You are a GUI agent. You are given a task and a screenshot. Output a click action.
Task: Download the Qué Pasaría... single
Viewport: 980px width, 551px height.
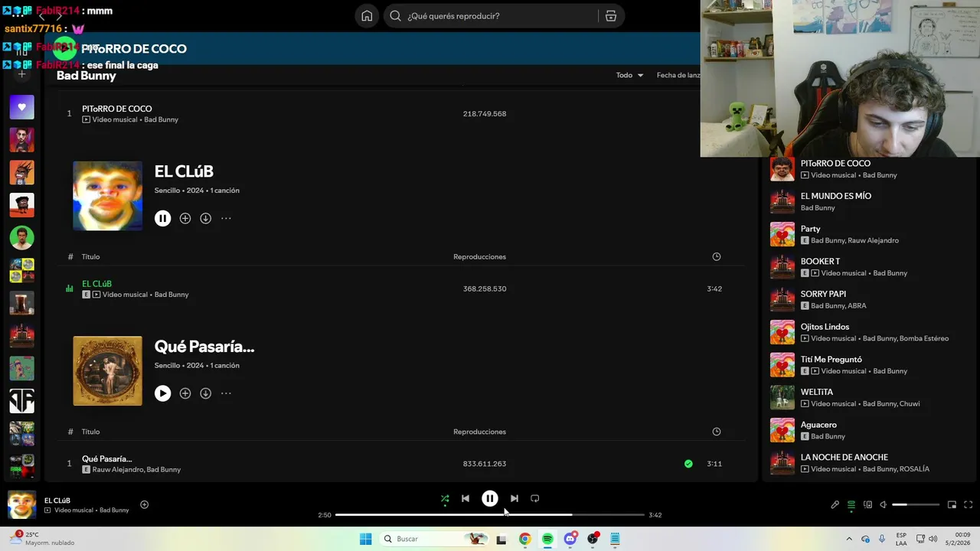(205, 393)
